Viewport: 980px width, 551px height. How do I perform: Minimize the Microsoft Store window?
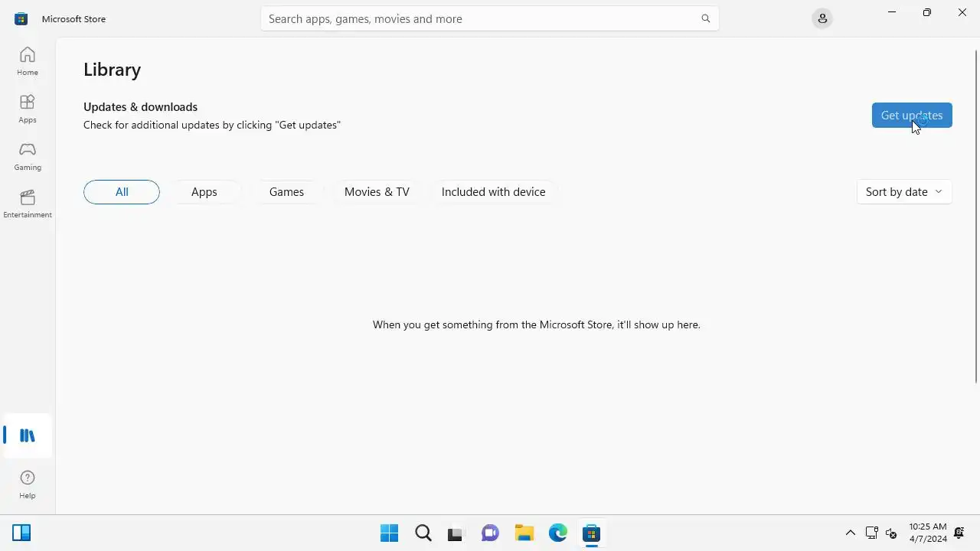pyautogui.click(x=892, y=12)
